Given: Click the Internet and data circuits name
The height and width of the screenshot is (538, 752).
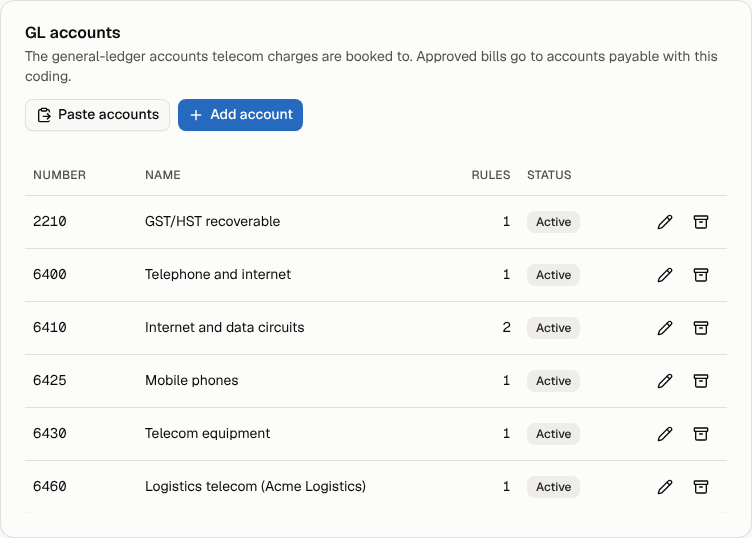Looking at the screenshot, I should click(224, 327).
